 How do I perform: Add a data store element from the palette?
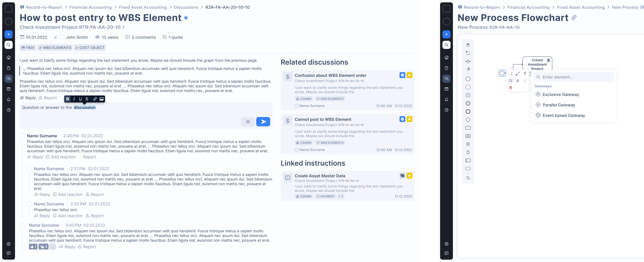(x=468, y=144)
